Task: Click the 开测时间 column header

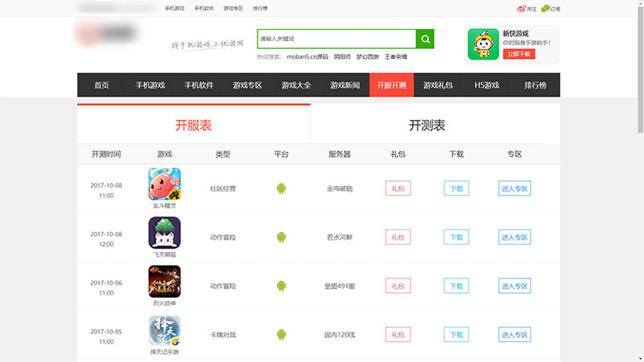Action: tap(106, 154)
